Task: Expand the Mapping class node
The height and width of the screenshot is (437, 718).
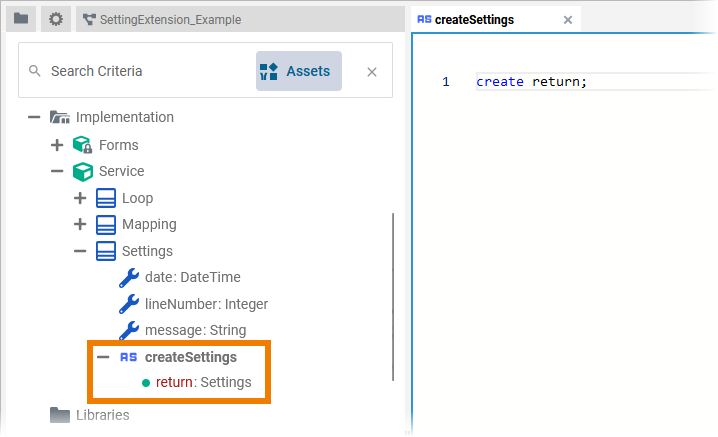Action: pos(80,224)
